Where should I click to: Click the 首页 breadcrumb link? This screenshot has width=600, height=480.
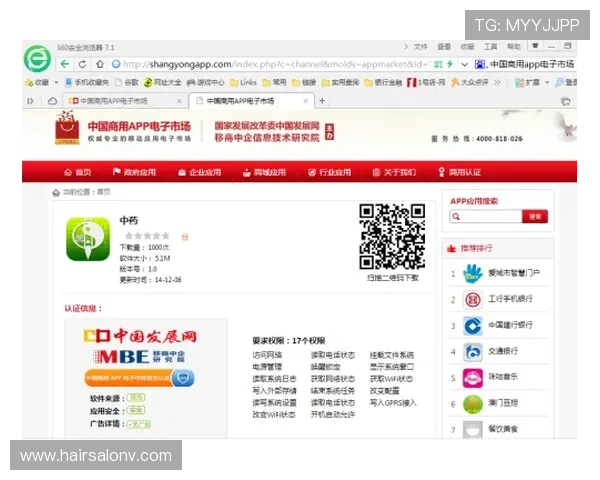click(x=104, y=192)
